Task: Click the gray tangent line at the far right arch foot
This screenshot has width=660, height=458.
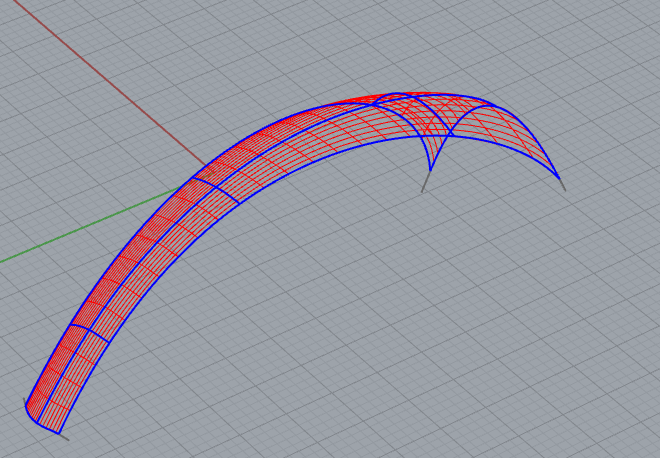Action: point(562,184)
